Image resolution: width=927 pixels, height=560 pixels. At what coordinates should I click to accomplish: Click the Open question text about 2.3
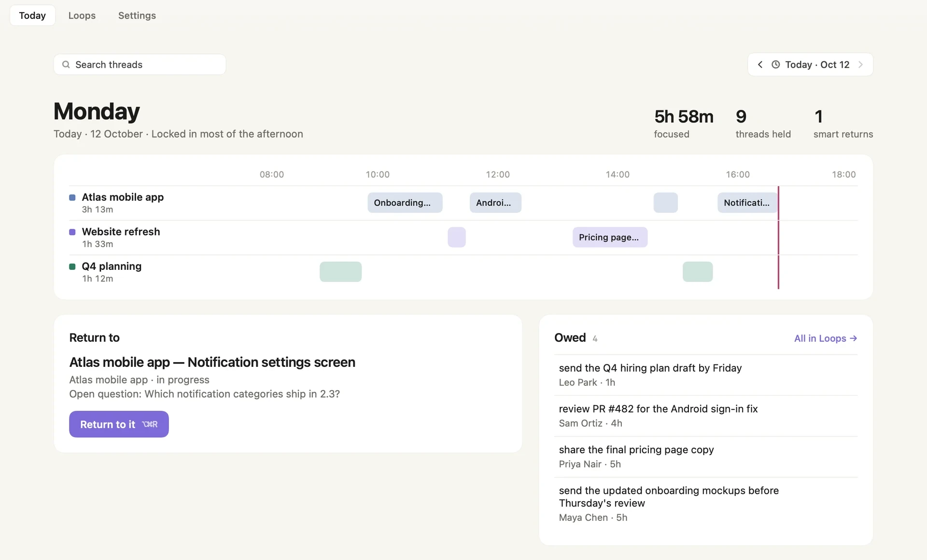click(205, 394)
